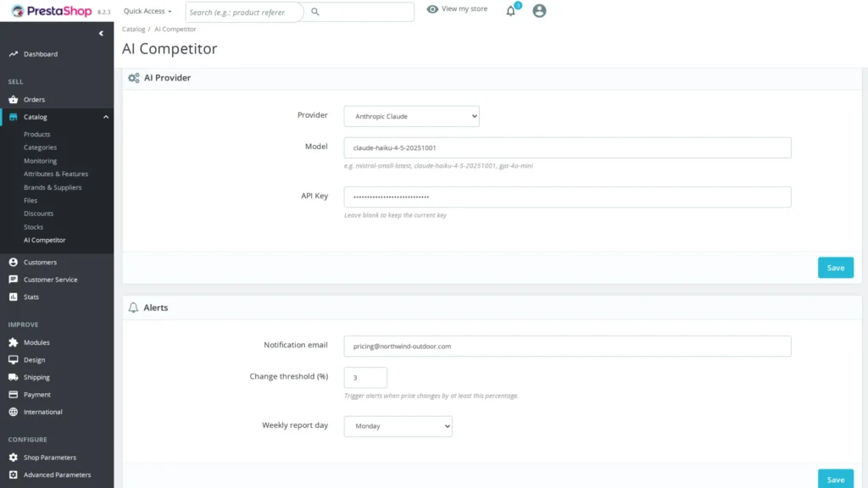Open Products in the Catalog submenu
Screen dimensions: 868x488
pyautogui.click(x=37, y=135)
